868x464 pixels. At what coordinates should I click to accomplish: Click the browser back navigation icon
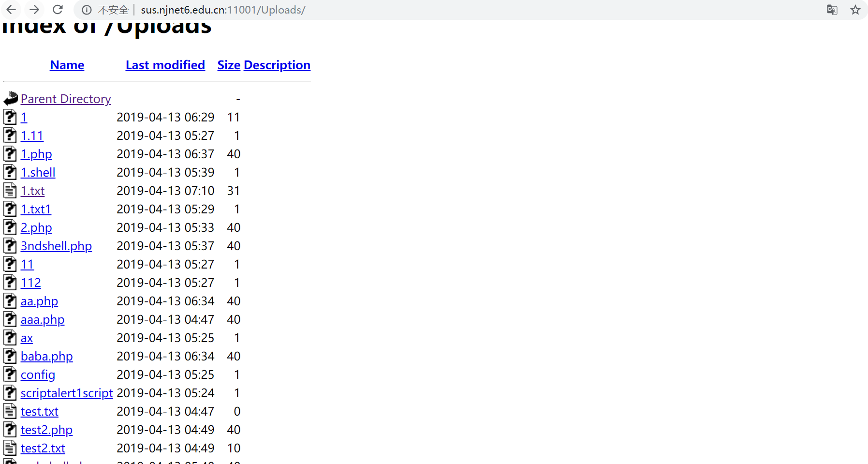click(x=11, y=10)
